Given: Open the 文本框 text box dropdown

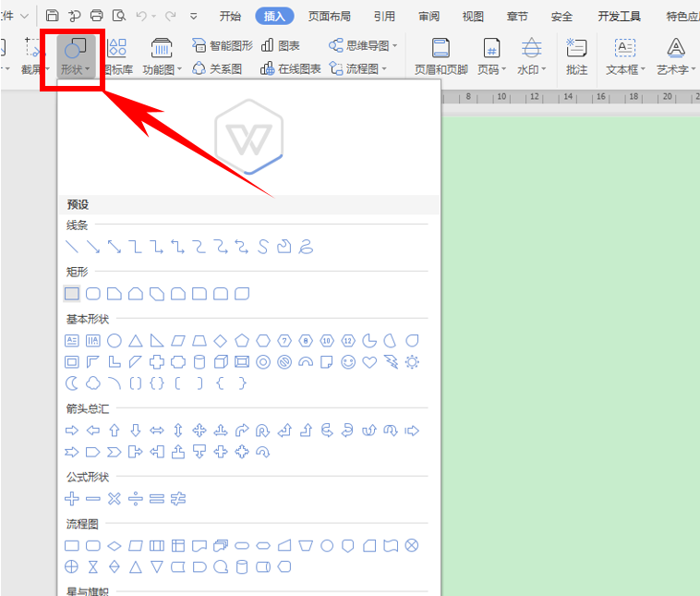Looking at the screenshot, I should [x=625, y=57].
